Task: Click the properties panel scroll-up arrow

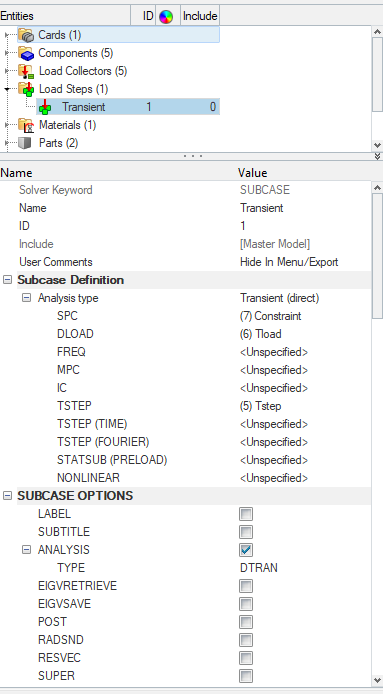Action: 377,187
